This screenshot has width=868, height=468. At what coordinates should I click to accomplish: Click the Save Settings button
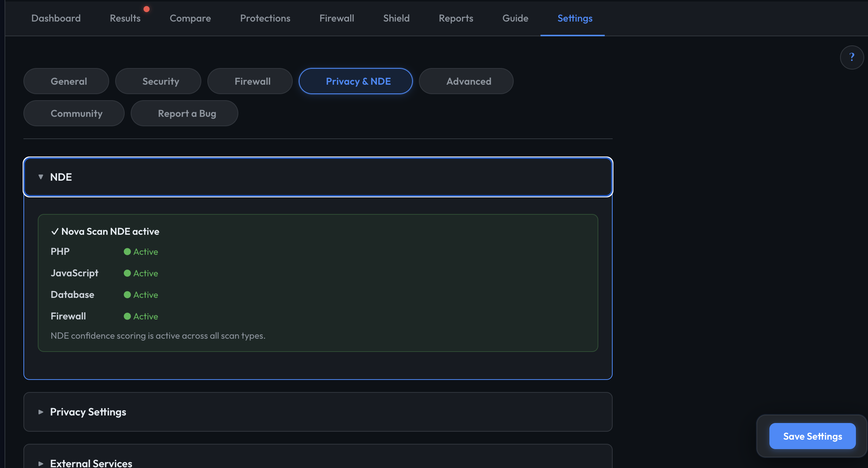(x=812, y=436)
